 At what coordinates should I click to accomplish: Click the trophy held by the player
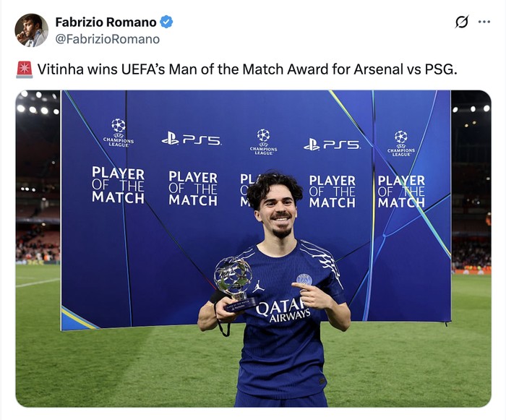(x=234, y=282)
